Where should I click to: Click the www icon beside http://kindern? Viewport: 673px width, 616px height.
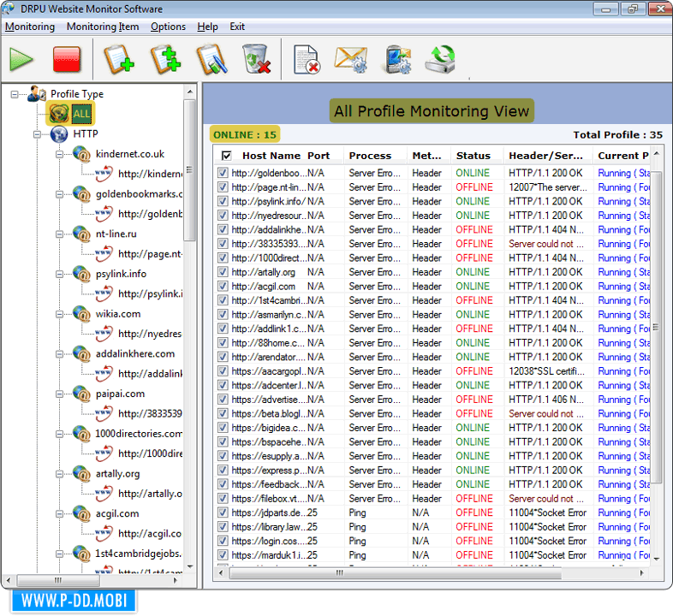104,174
